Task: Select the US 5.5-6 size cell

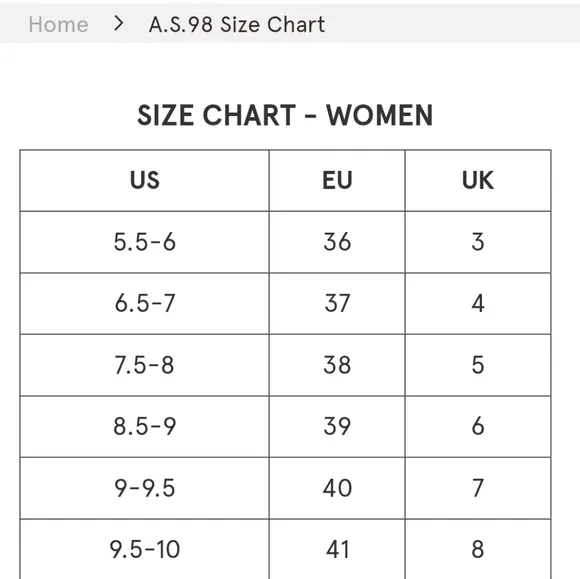Action: point(145,242)
